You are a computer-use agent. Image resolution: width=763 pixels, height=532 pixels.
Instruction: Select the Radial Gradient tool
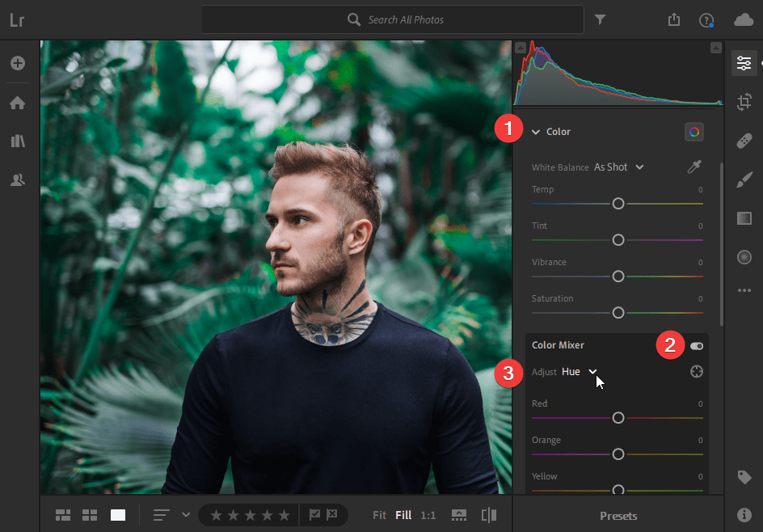[x=744, y=257]
